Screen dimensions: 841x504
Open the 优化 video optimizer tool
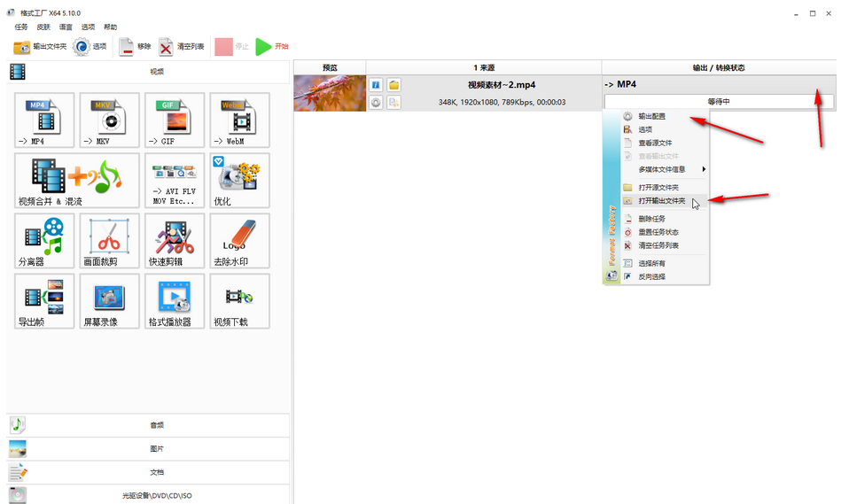coord(240,181)
